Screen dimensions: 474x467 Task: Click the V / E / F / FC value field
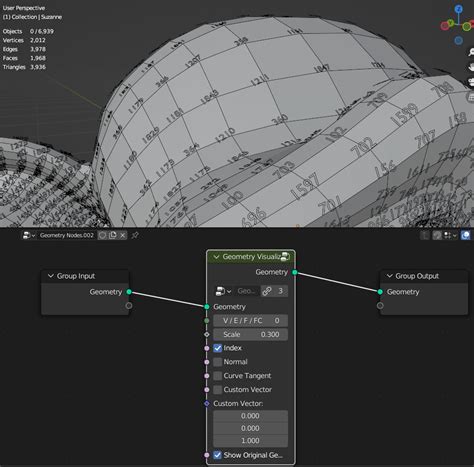250,321
